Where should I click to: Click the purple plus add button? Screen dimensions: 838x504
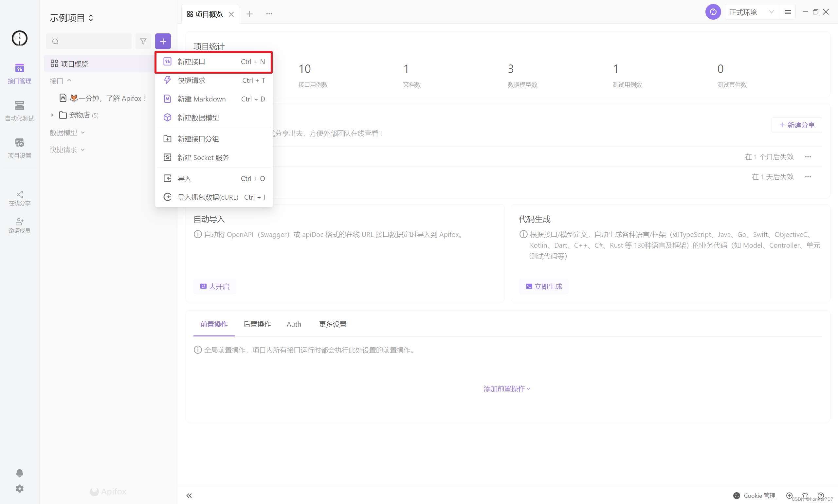(163, 42)
